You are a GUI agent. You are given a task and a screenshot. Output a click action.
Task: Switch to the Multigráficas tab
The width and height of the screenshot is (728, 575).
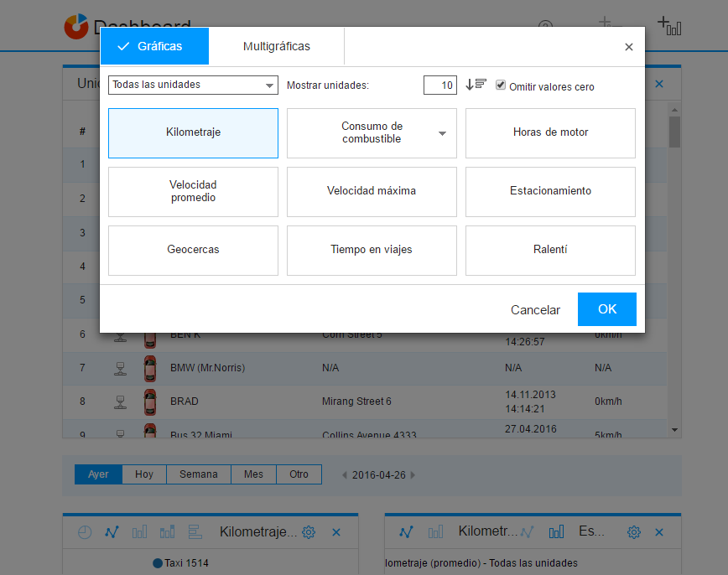tap(276, 46)
